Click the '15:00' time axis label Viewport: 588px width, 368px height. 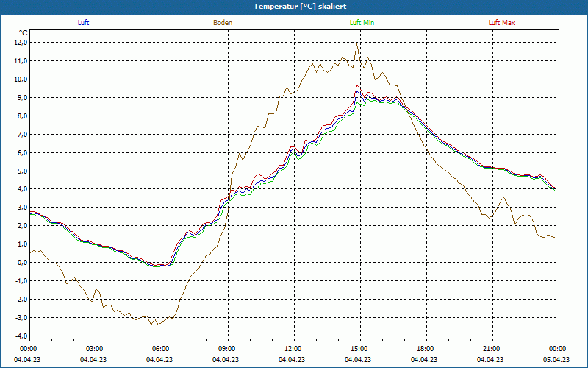359,349
